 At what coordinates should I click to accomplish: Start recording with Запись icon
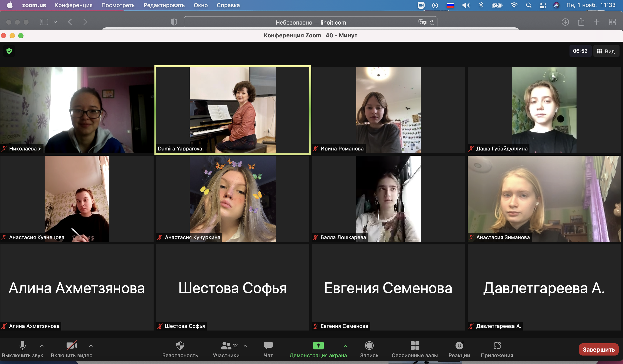pyautogui.click(x=369, y=346)
